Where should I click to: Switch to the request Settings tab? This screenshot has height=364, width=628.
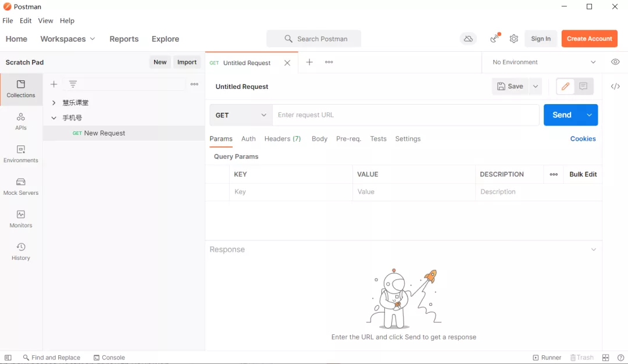pos(408,138)
